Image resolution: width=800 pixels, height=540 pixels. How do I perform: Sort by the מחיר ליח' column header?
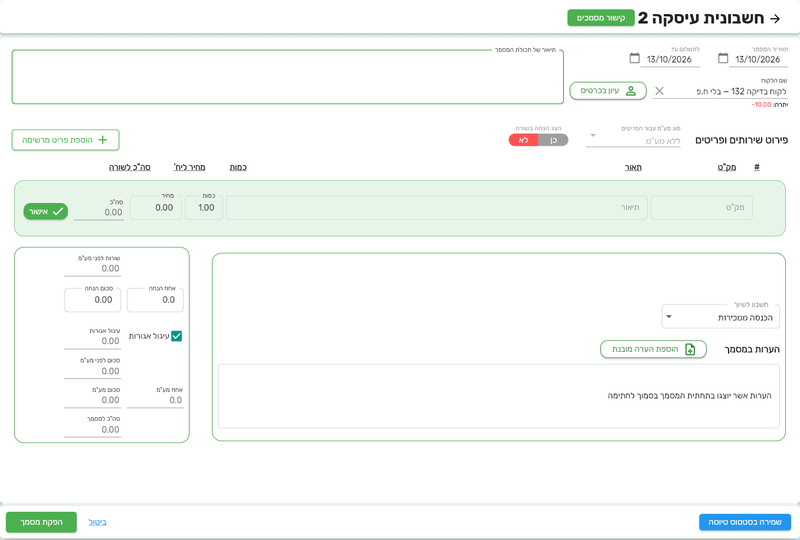point(190,167)
